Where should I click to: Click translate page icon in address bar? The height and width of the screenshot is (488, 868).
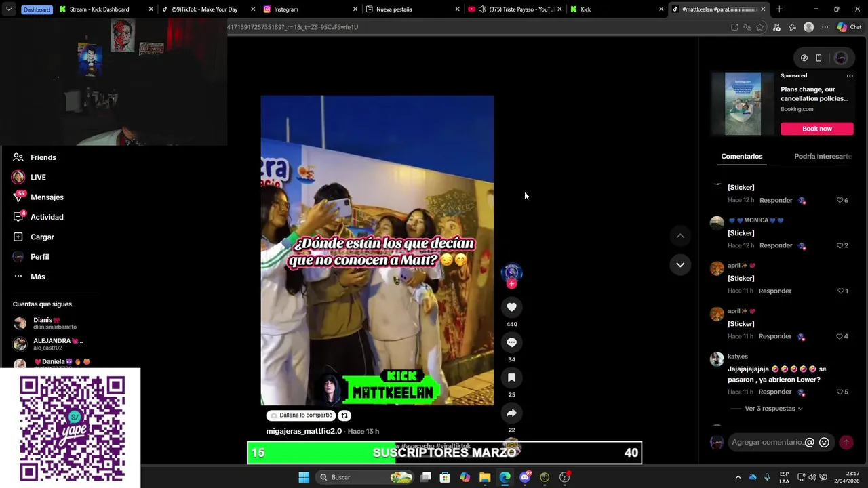(x=747, y=27)
